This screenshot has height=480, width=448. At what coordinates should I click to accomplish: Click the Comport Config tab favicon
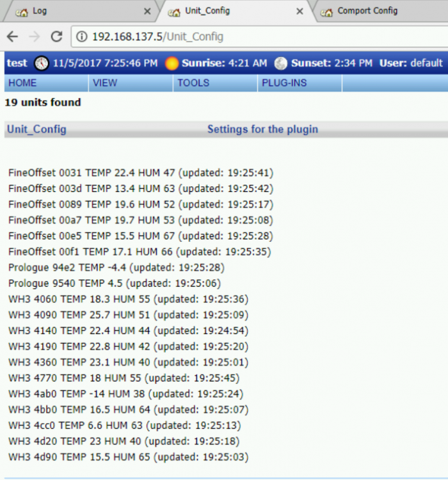326,12
